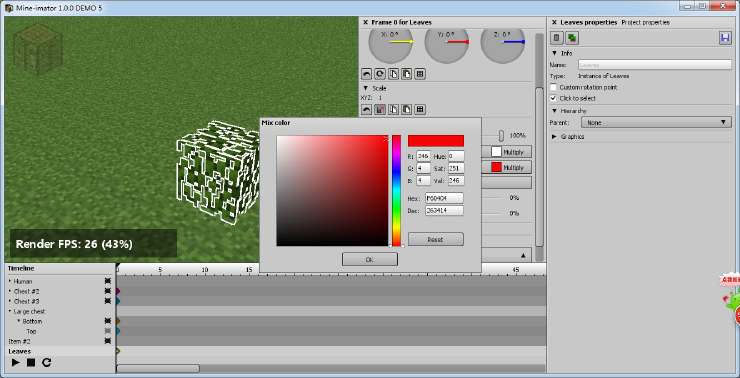Click the red Multiply color button
The height and width of the screenshot is (378, 740).
[x=505, y=168]
